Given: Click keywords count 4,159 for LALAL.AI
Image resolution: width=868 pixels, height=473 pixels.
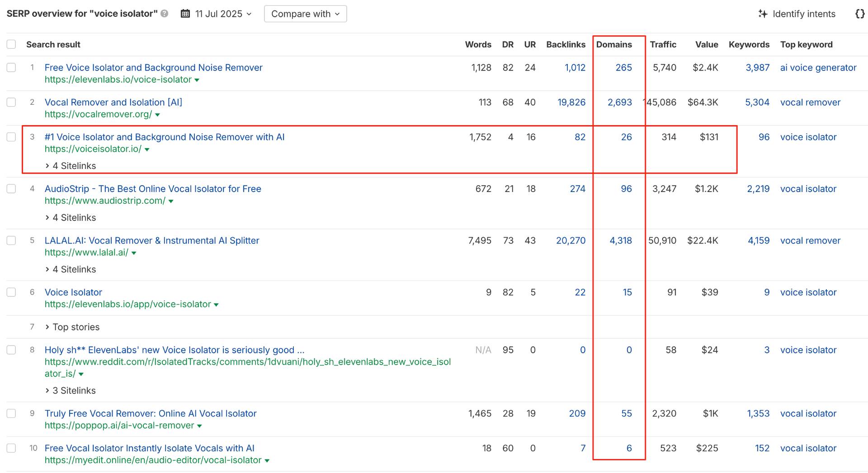Looking at the screenshot, I should 759,240.
